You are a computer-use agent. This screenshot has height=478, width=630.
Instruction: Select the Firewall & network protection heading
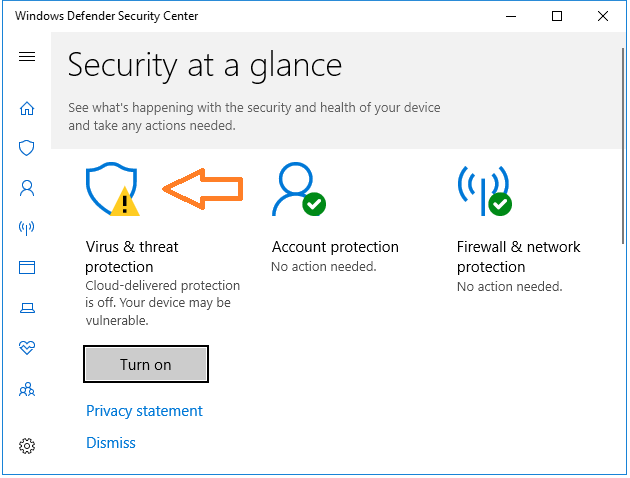[x=519, y=257]
